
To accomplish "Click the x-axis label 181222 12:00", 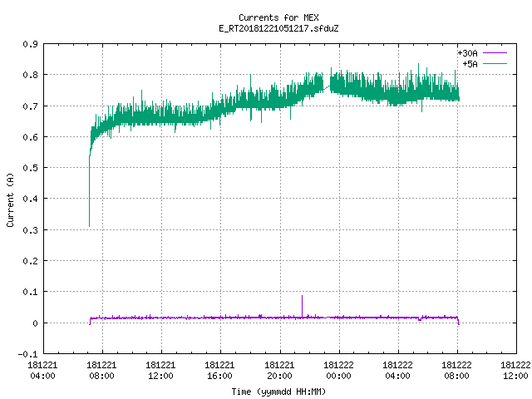I will coord(515,371).
